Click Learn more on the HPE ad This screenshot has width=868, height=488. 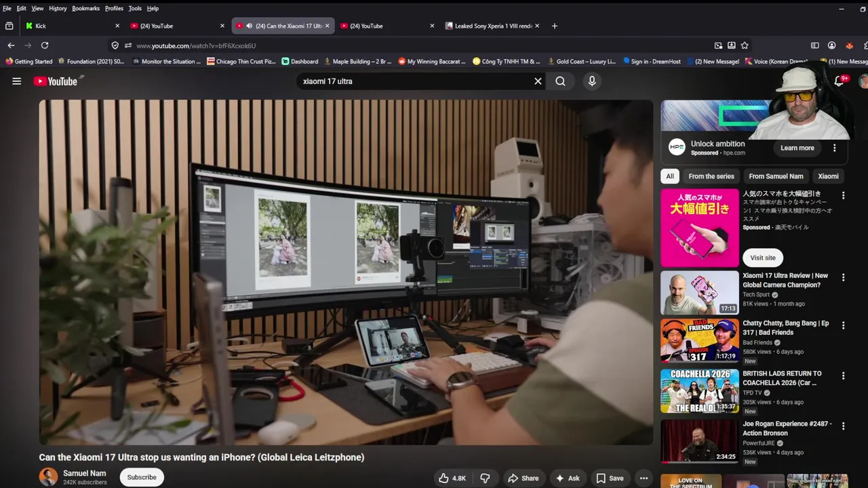click(x=797, y=148)
